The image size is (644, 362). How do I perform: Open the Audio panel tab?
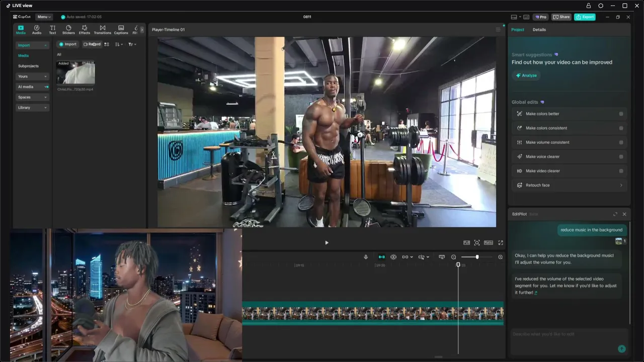coord(37,30)
